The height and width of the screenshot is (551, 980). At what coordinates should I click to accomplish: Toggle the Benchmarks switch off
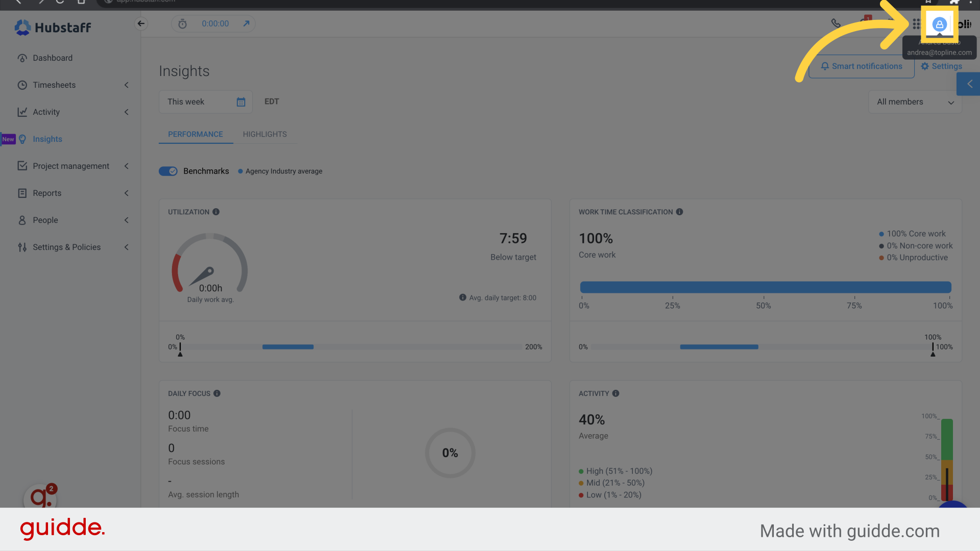coord(168,171)
